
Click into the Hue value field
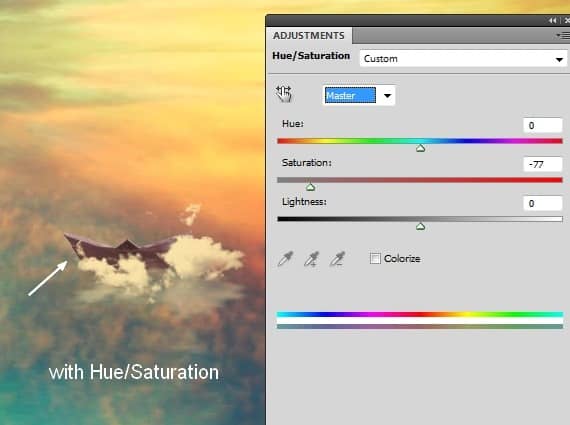click(543, 125)
